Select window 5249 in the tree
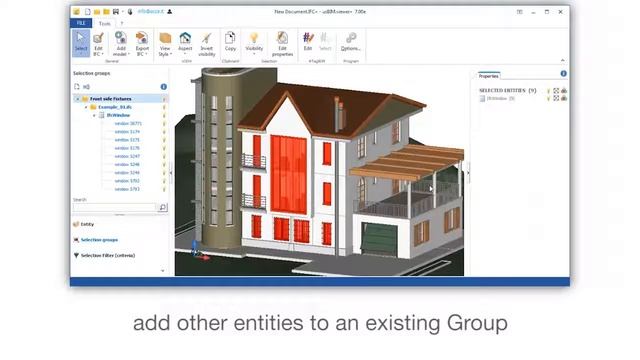 tap(127, 172)
